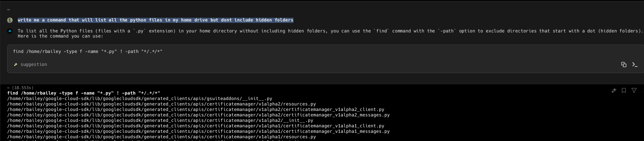Click the certificatemanager_v1alpha1_messages.py path

tap(198, 131)
